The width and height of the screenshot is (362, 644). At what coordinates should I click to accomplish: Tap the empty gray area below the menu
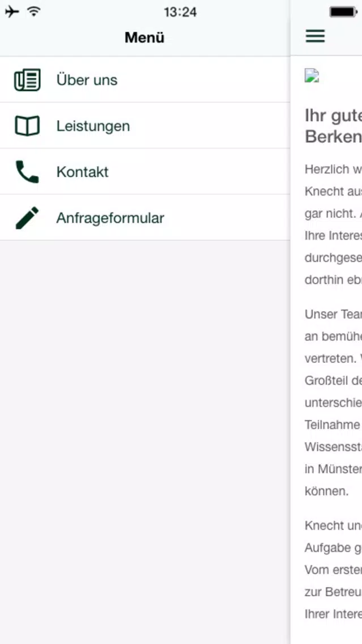click(x=145, y=442)
